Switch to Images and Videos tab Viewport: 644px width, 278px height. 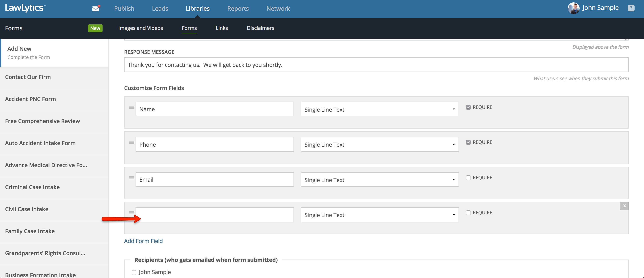coord(140,28)
